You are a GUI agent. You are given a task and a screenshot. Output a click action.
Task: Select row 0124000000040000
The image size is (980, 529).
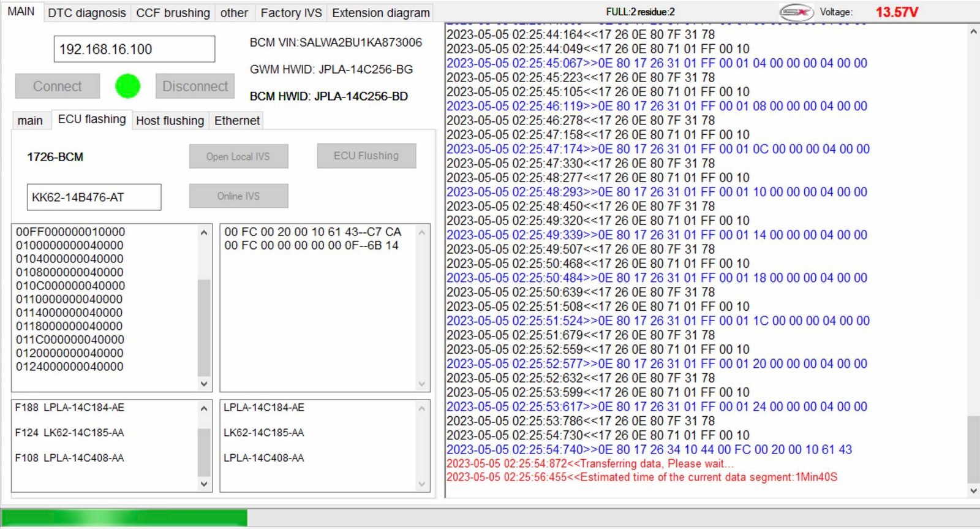click(x=70, y=367)
